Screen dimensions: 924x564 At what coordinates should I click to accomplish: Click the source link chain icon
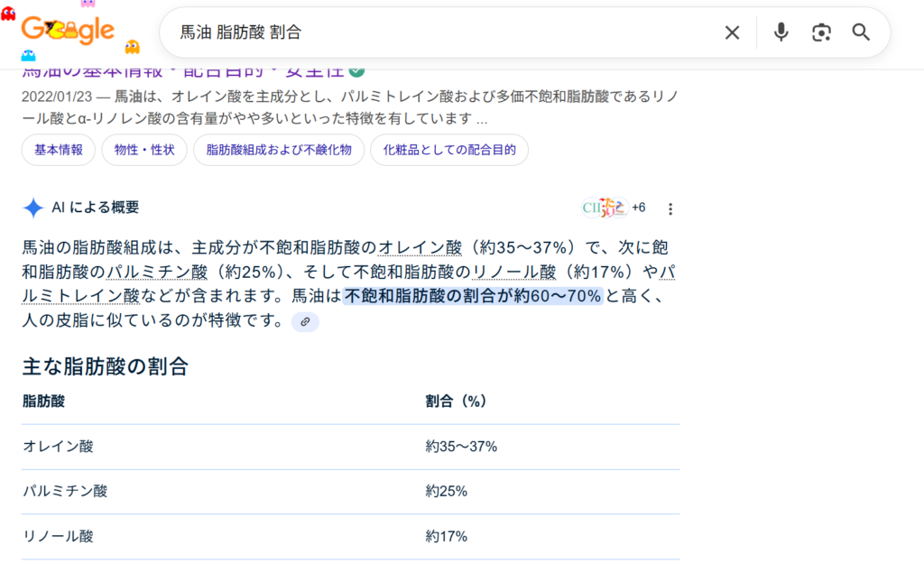click(x=305, y=321)
